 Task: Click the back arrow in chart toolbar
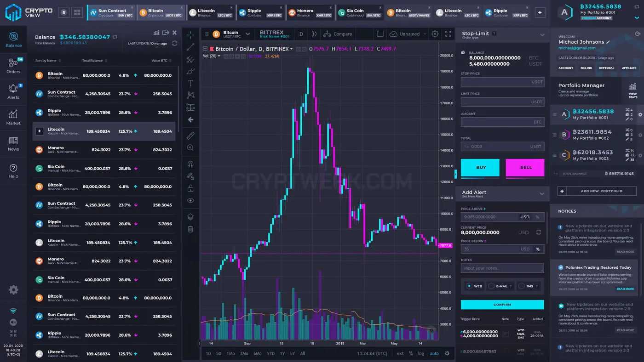pyautogui.click(x=190, y=119)
